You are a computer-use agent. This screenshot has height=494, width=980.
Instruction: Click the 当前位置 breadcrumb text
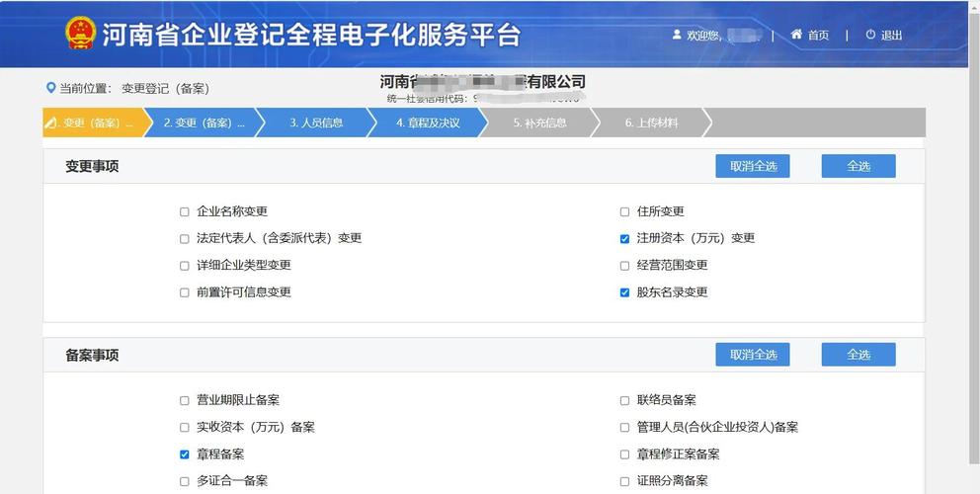tap(85, 89)
